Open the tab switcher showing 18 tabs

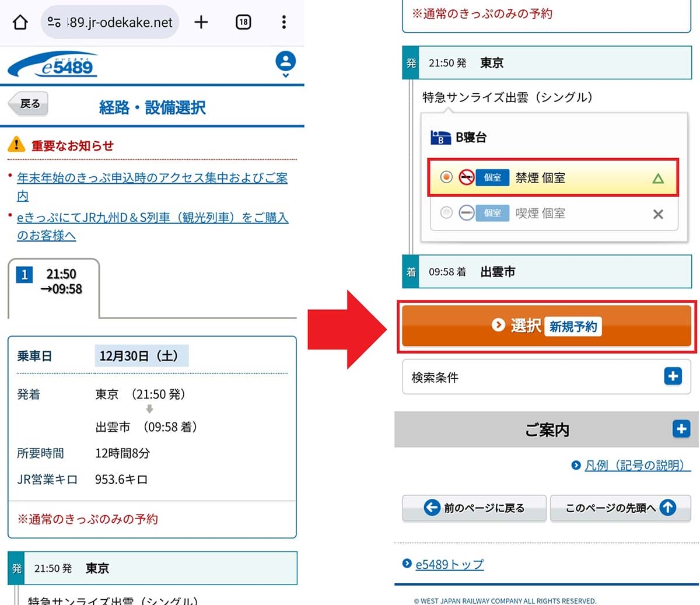[243, 22]
